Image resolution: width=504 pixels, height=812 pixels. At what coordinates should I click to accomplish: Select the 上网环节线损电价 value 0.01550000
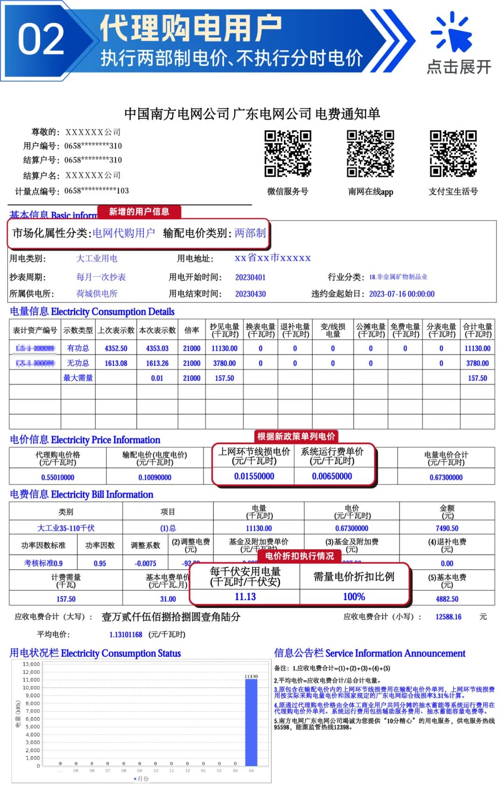pyautogui.click(x=254, y=476)
